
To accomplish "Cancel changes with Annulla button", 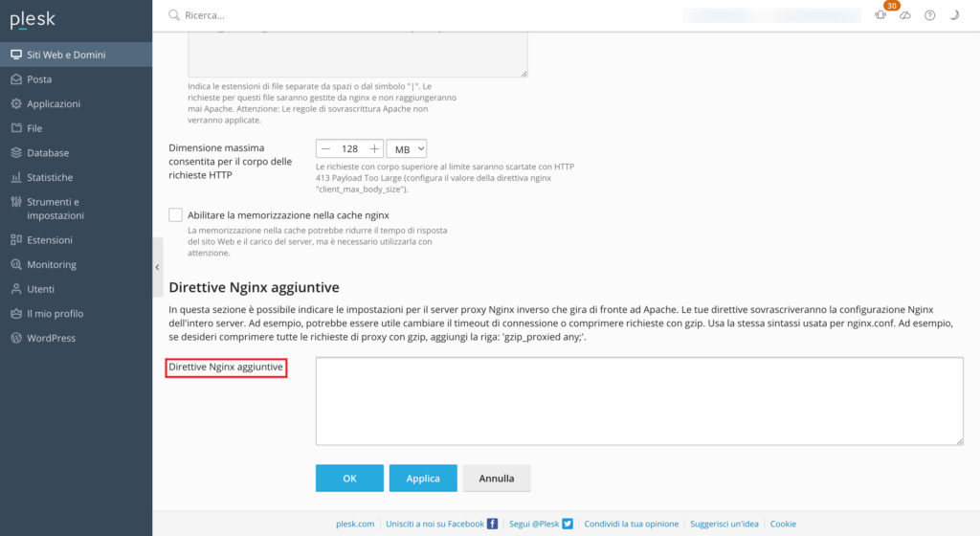I will coord(497,478).
